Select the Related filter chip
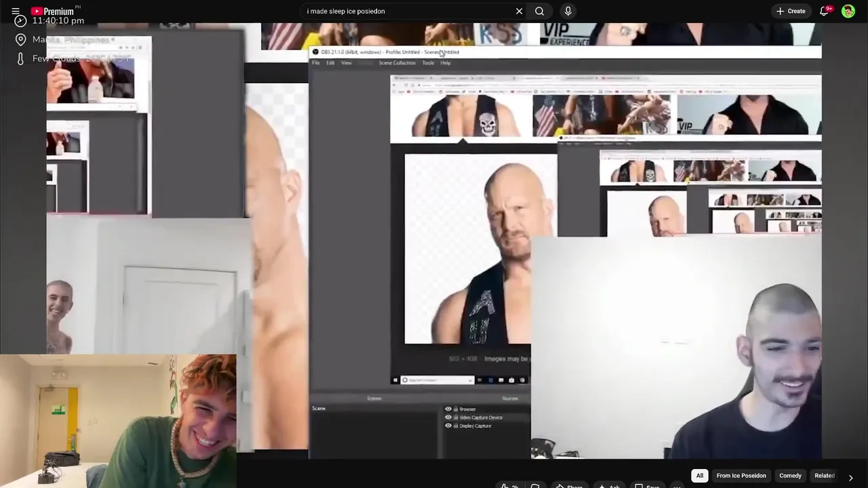This screenshot has height=488, width=868. [824, 476]
